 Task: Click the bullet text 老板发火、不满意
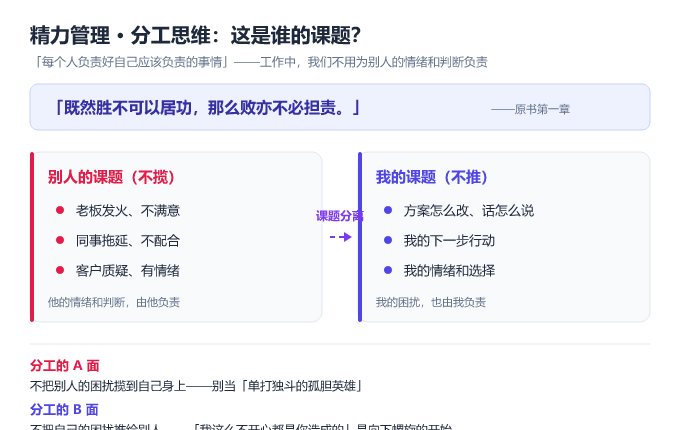[x=128, y=211]
